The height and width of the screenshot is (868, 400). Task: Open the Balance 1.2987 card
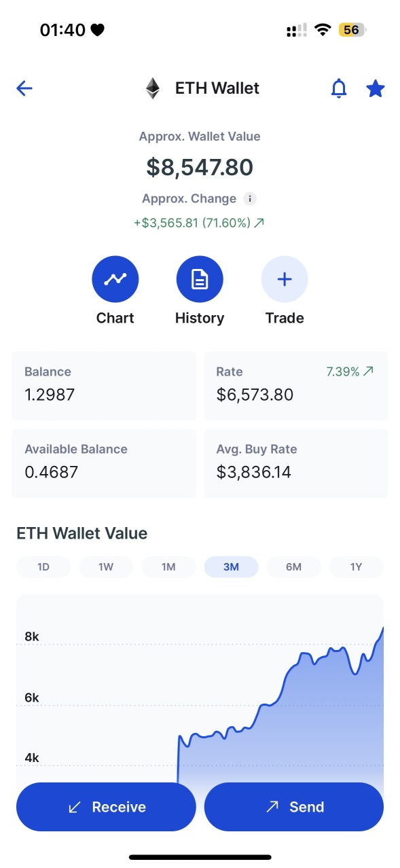(x=104, y=386)
